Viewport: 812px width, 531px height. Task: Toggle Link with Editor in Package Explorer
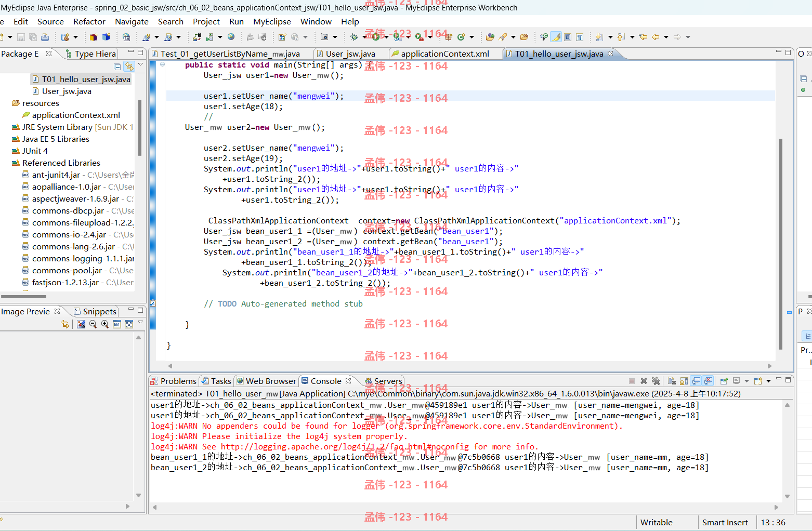(129, 67)
